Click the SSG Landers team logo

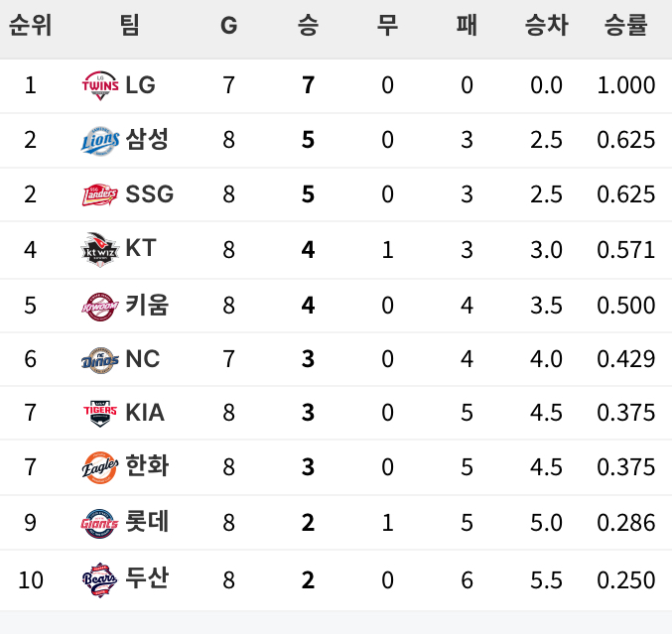tap(100, 194)
